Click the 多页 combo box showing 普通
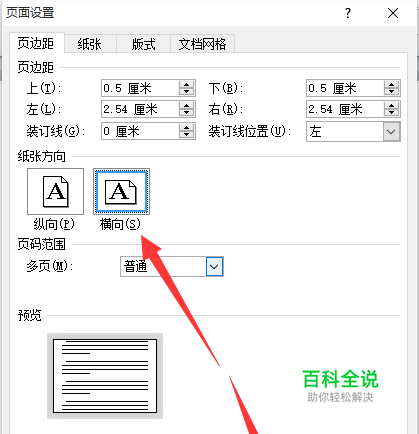Image resolution: width=419 pixels, height=434 pixels. (172, 266)
